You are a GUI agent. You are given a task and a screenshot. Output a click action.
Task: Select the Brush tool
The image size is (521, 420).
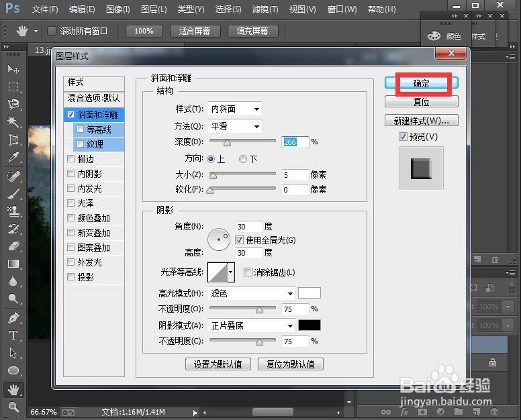coord(13,194)
